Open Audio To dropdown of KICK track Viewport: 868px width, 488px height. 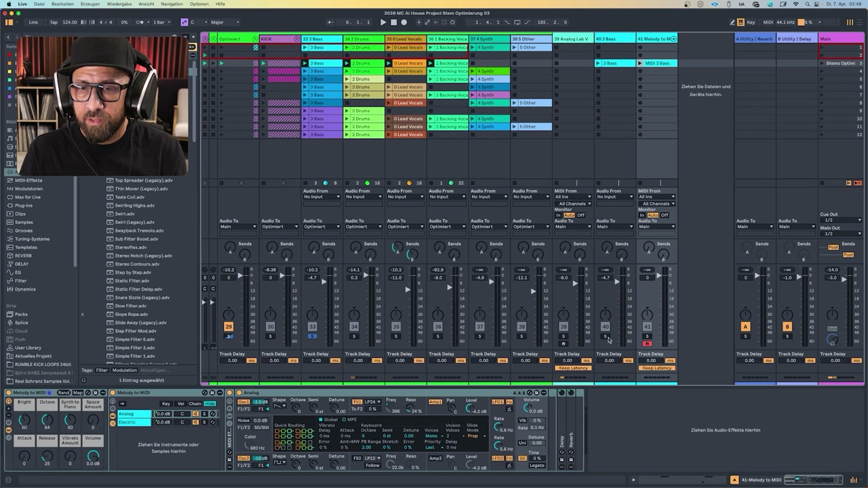pos(280,226)
